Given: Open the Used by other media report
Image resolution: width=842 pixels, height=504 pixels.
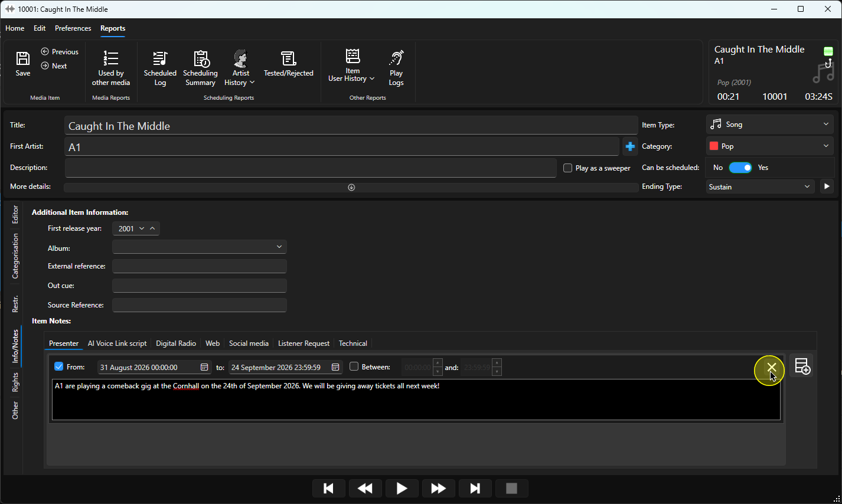Looking at the screenshot, I should coord(111,68).
